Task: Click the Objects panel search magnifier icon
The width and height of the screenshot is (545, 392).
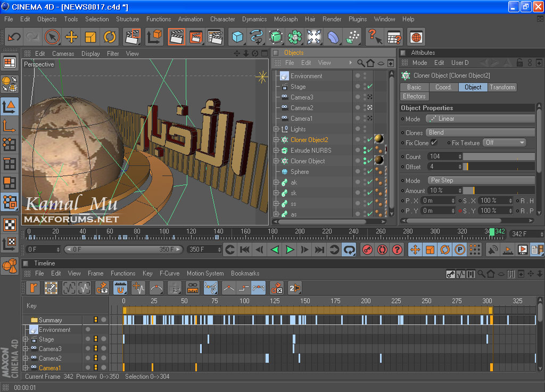Action: click(361, 63)
